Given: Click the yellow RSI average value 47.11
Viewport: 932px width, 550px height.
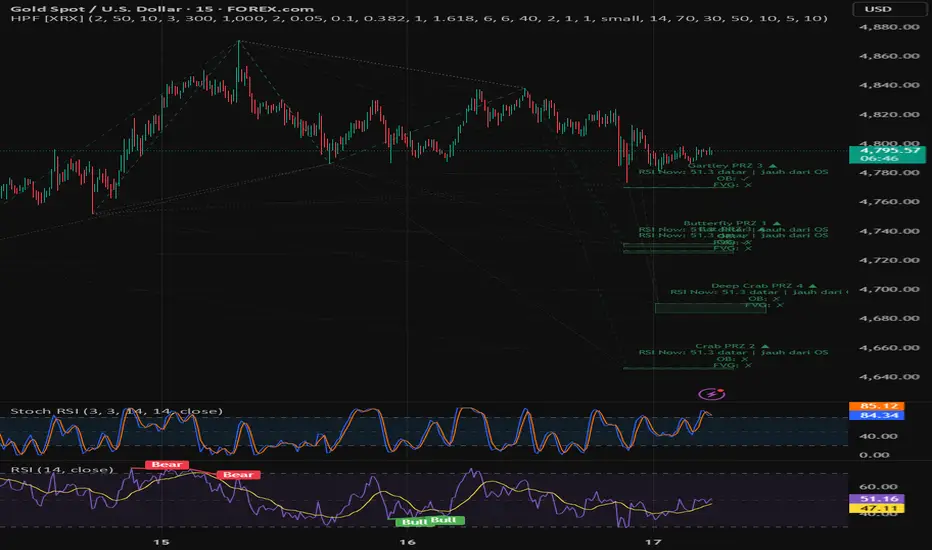Looking at the screenshot, I should (877, 508).
